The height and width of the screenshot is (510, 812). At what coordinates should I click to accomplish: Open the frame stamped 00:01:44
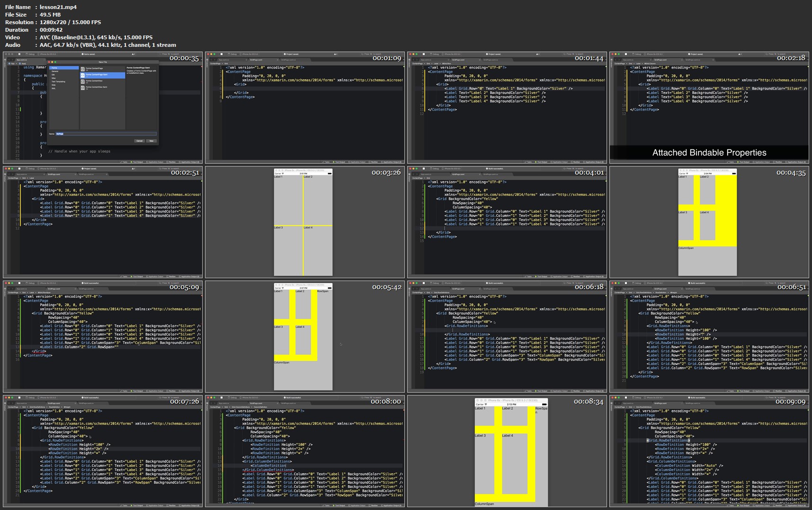[507, 107]
